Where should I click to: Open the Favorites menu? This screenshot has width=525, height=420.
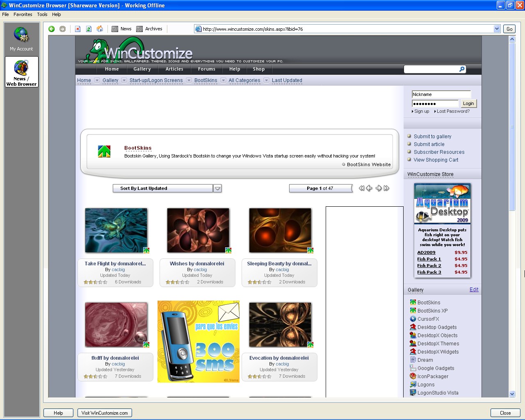point(23,14)
